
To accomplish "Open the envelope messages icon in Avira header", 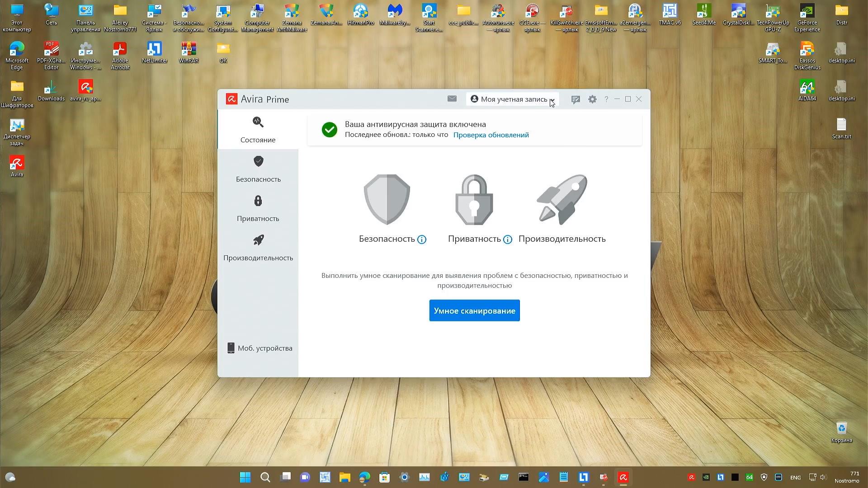I will (x=452, y=99).
